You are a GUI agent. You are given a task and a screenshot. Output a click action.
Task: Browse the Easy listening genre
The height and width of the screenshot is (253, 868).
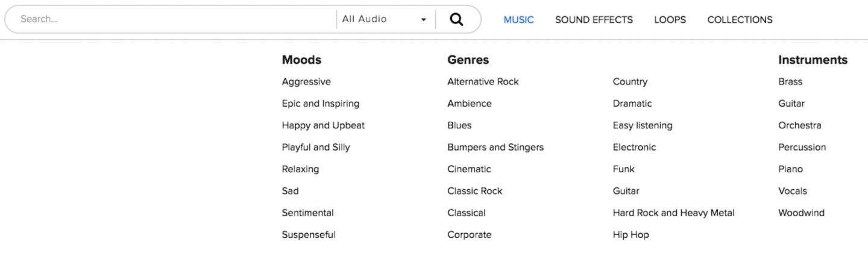click(643, 125)
